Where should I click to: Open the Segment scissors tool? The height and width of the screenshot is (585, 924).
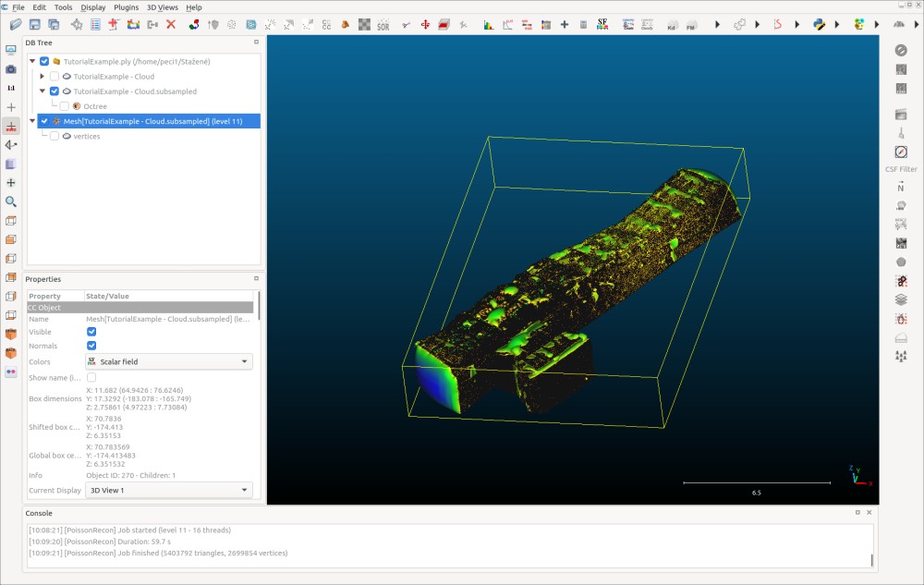(x=406, y=25)
